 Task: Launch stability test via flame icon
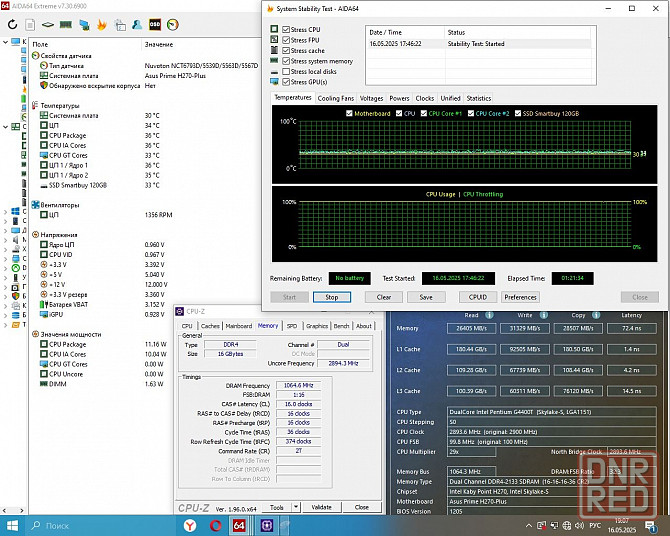point(102,25)
